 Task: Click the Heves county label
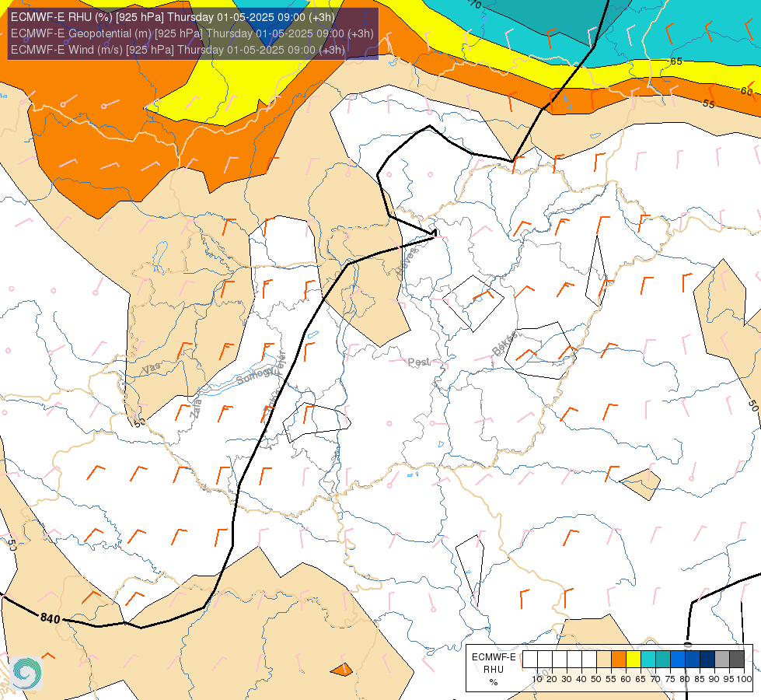[407, 261]
